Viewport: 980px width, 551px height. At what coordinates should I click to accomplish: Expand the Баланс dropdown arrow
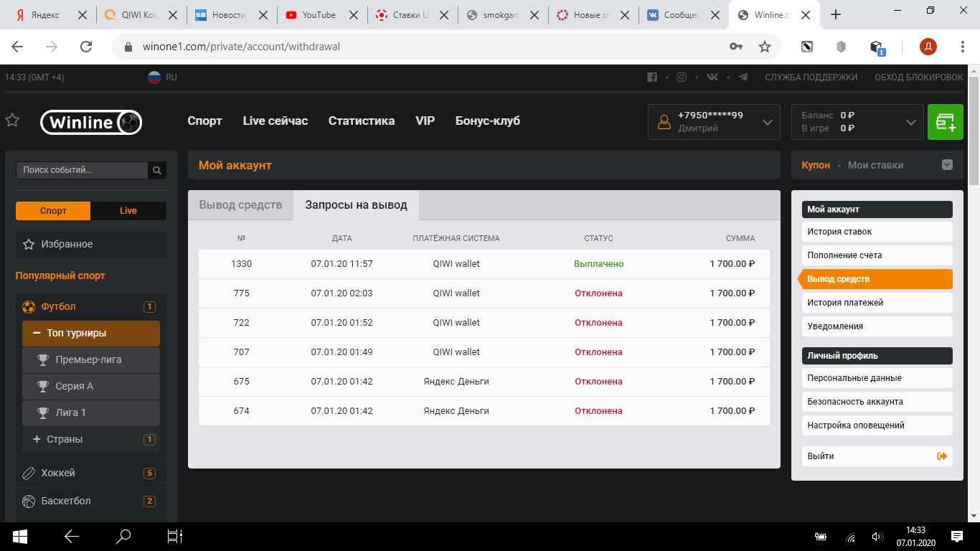pyautogui.click(x=911, y=123)
